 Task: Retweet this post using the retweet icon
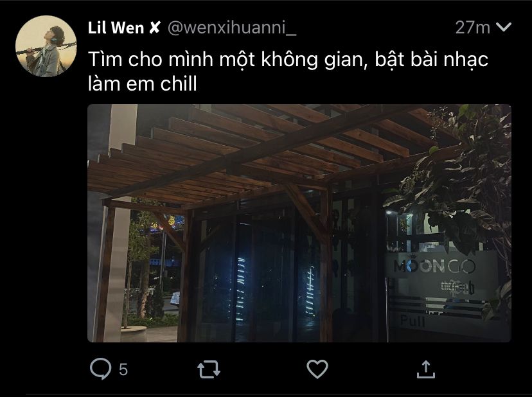tap(209, 369)
